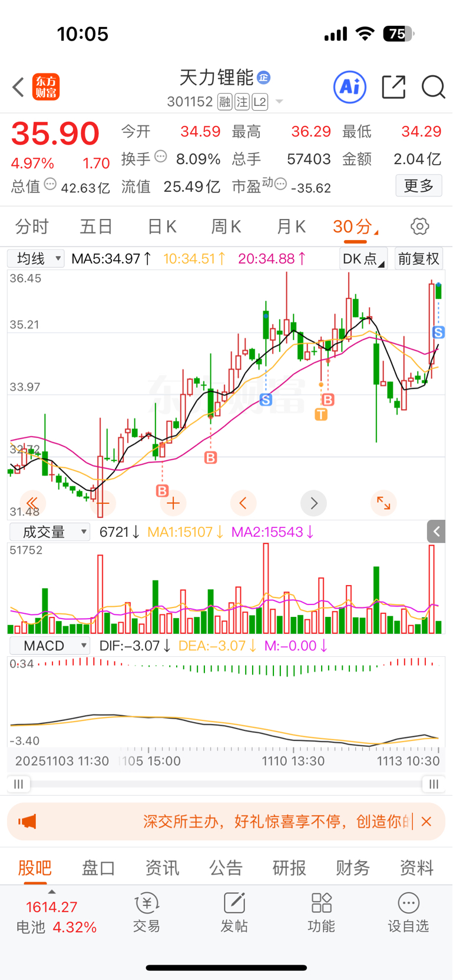Zoom in chart with plus button
Viewport: 453px width, 980px height.
173,503
